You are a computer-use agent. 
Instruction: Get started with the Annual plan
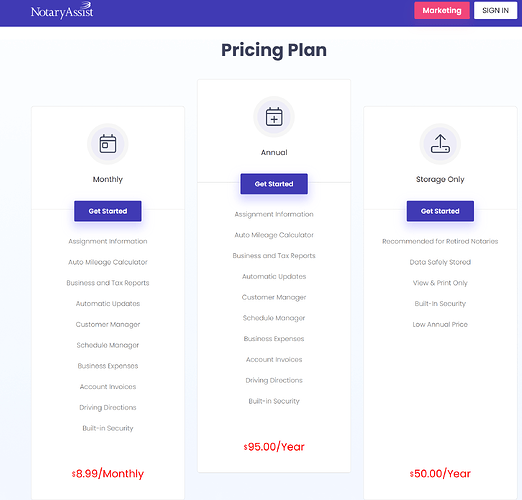[274, 184]
